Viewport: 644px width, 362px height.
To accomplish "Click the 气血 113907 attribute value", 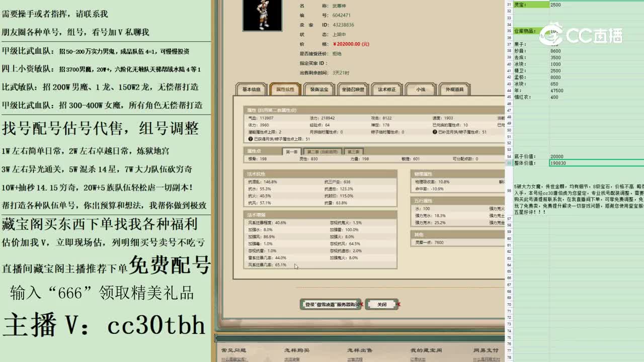I will pyautogui.click(x=262, y=118).
